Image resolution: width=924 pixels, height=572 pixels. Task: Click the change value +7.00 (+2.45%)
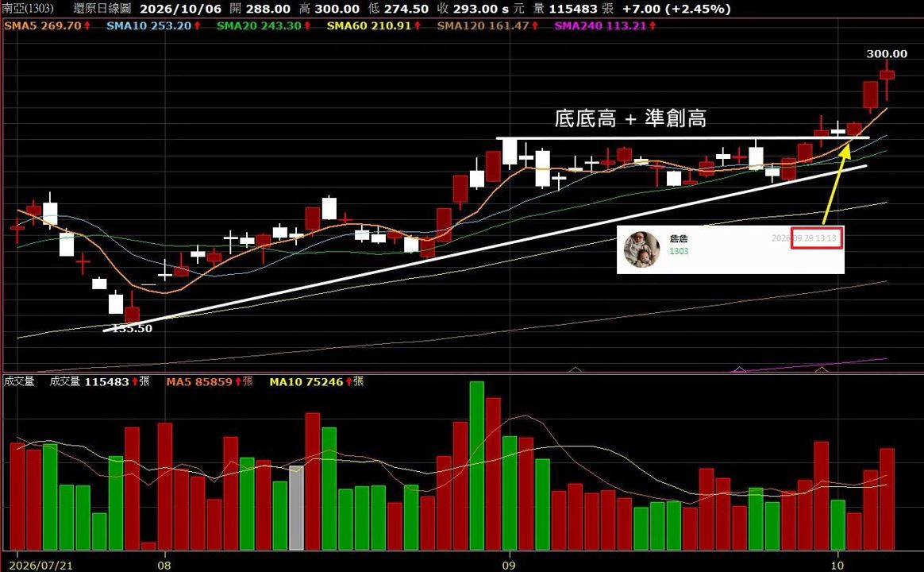pos(676,9)
